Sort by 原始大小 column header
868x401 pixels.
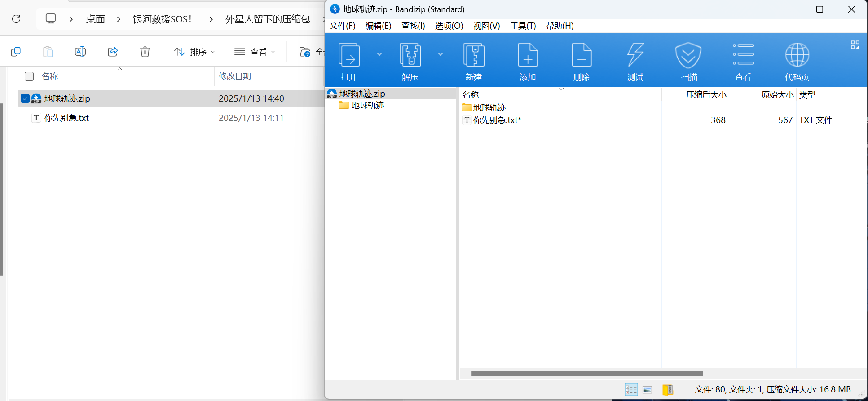click(x=777, y=95)
